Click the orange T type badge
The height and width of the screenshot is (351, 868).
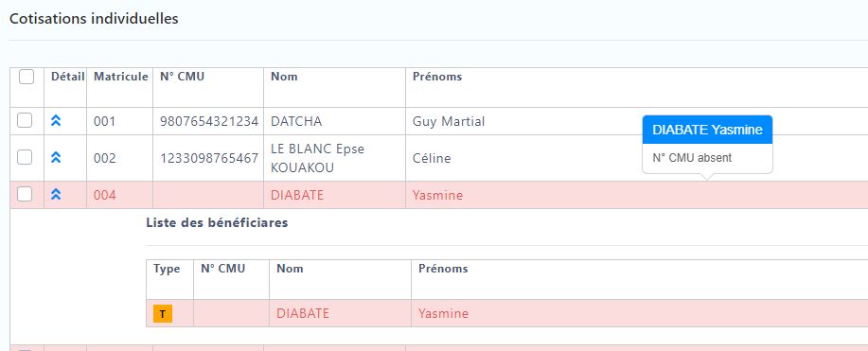pos(163,313)
